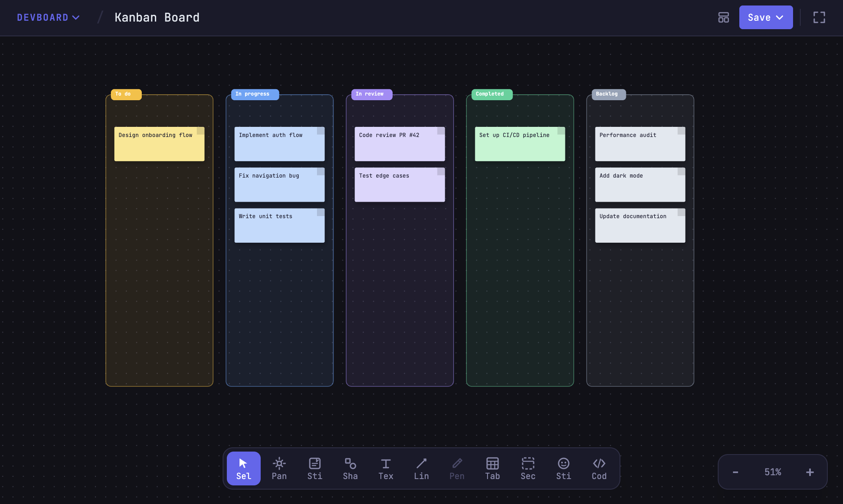Click the Kanban Board title
The width and height of the screenshot is (843, 504).
(x=157, y=17)
